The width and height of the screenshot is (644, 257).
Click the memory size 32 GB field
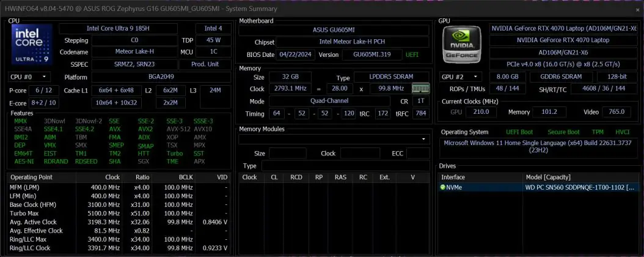click(290, 77)
